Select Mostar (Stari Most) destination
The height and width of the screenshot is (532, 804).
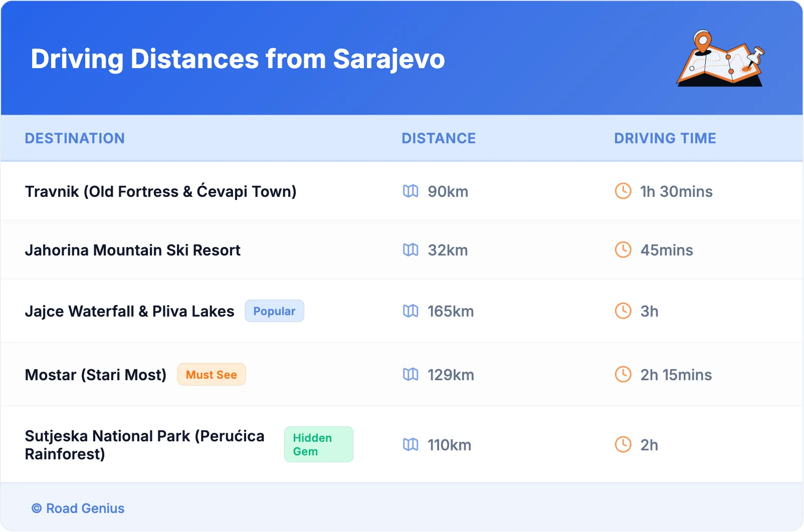[x=95, y=375]
